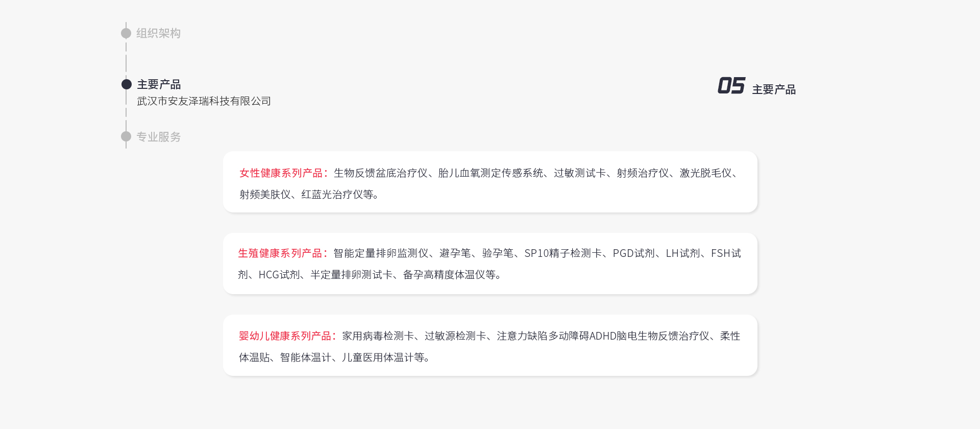Select 主要产品 in the left timeline nav
The width and height of the screenshot is (980, 429).
[x=159, y=84]
